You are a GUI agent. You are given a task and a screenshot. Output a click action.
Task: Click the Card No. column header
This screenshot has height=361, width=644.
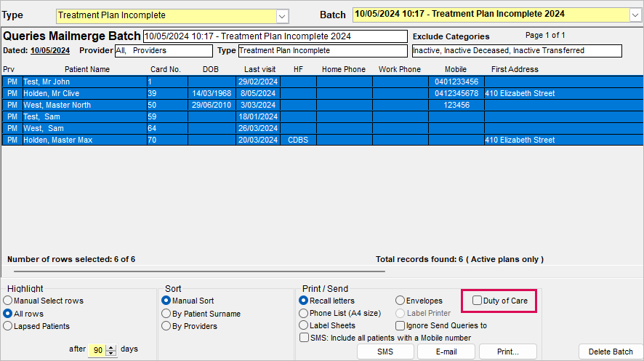166,69
